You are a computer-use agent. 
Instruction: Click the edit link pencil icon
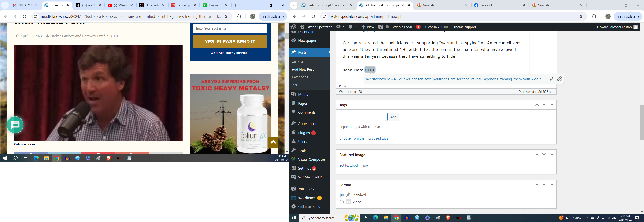551,79
